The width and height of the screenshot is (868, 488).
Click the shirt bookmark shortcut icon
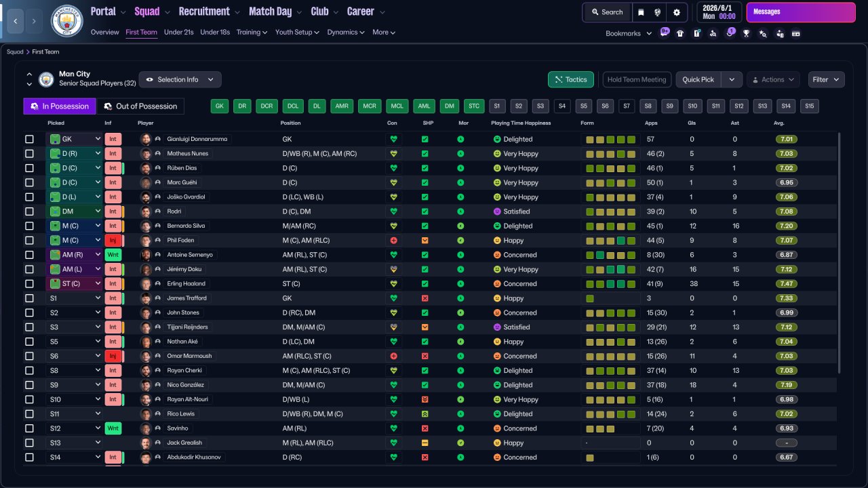click(680, 33)
